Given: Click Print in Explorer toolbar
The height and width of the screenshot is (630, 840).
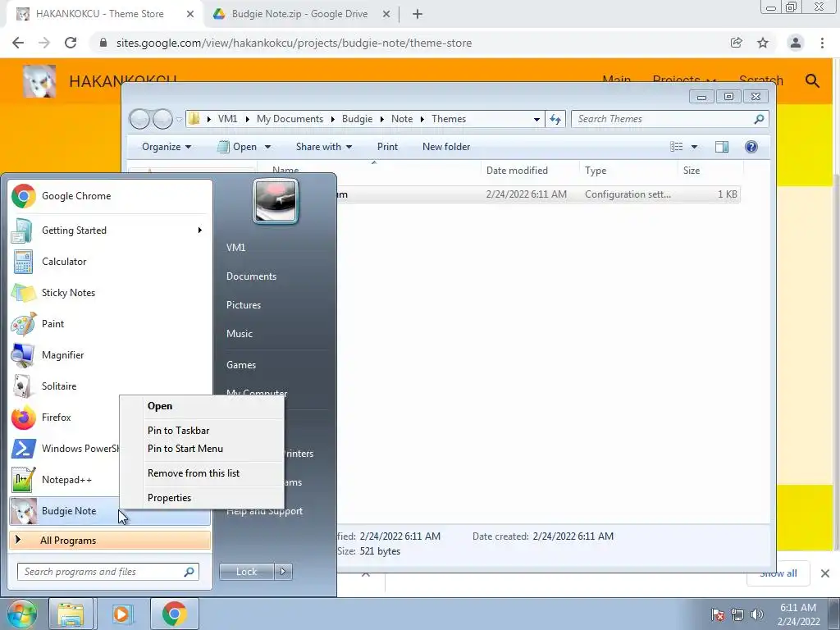Looking at the screenshot, I should pyautogui.click(x=387, y=147).
